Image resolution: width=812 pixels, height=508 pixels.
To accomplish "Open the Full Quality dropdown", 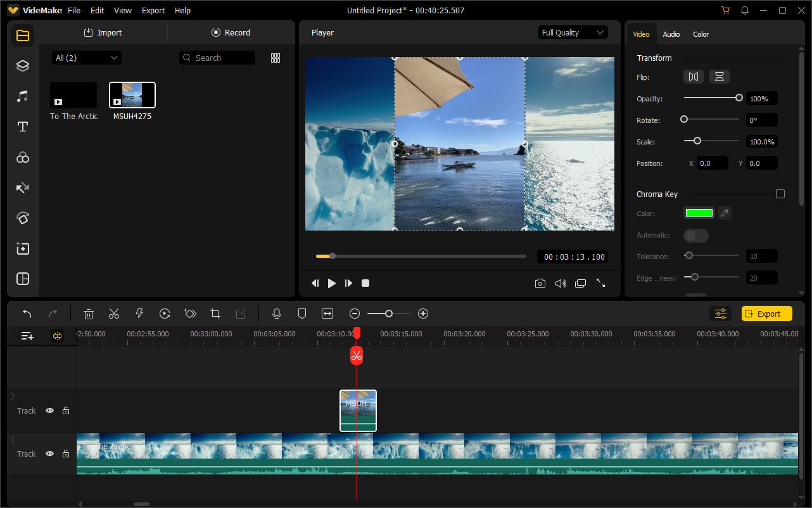I will [573, 32].
